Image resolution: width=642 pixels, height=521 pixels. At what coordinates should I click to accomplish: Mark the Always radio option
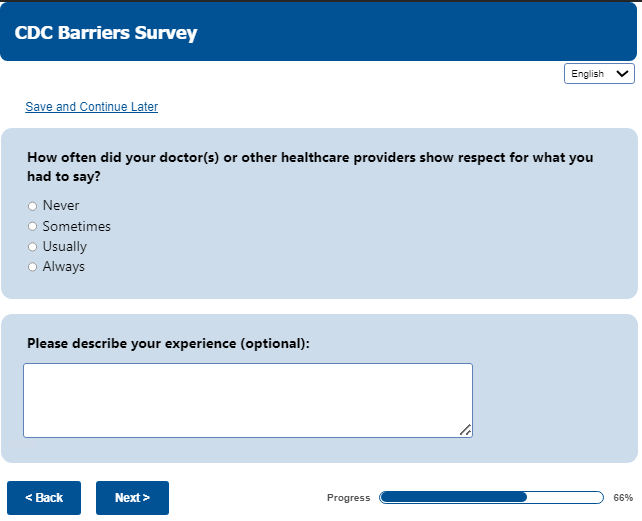coord(32,267)
